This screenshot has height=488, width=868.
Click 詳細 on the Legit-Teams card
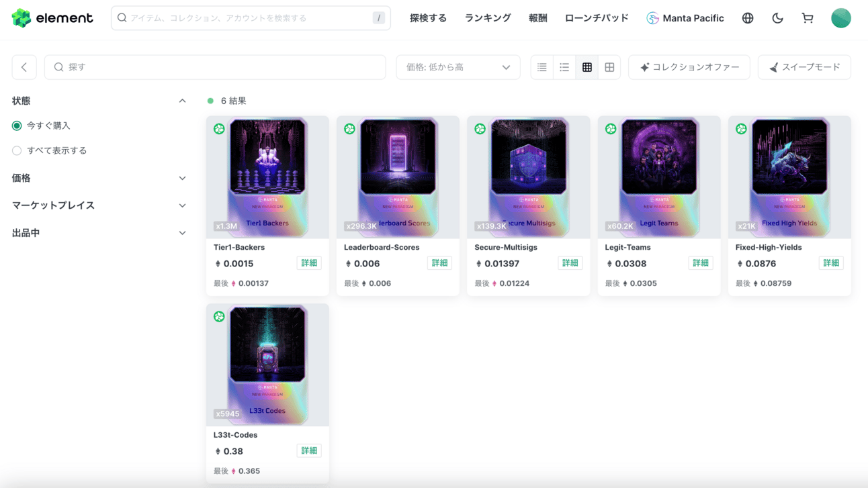pyautogui.click(x=700, y=263)
